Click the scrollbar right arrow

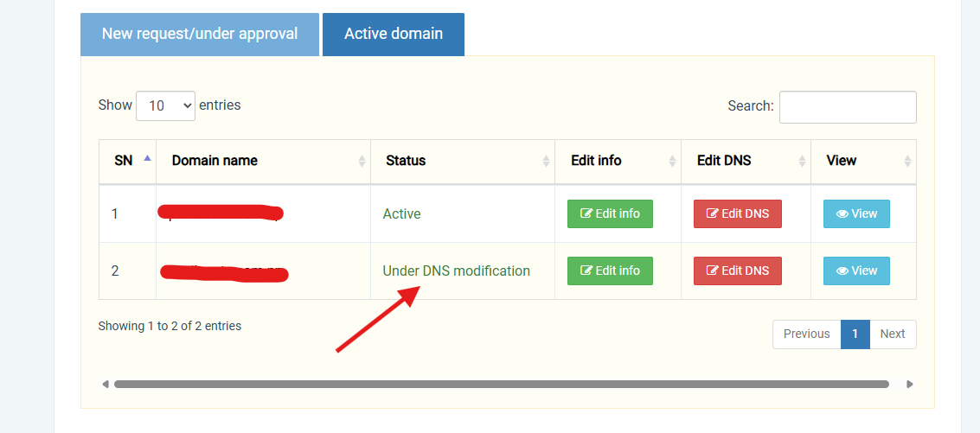pyautogui.click(x=910, y=385)
